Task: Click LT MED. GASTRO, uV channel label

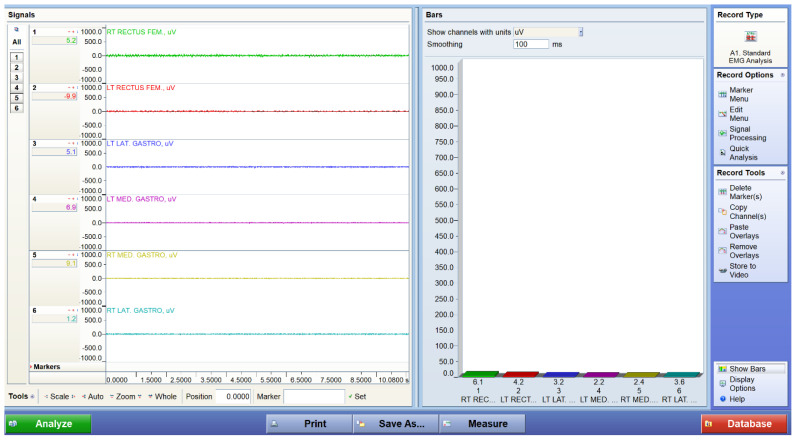Action: pos(141,199)
